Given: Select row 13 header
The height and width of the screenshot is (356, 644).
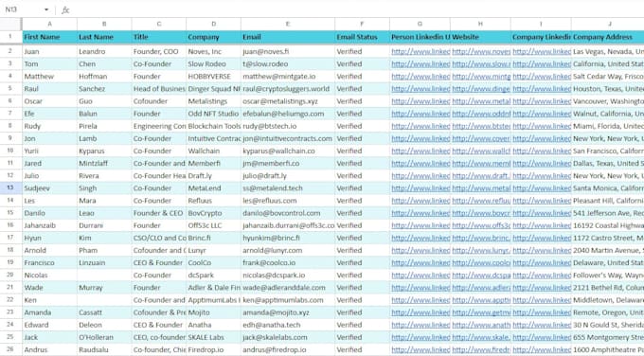Looking at the screenshot, I should [x=10, y=188].
